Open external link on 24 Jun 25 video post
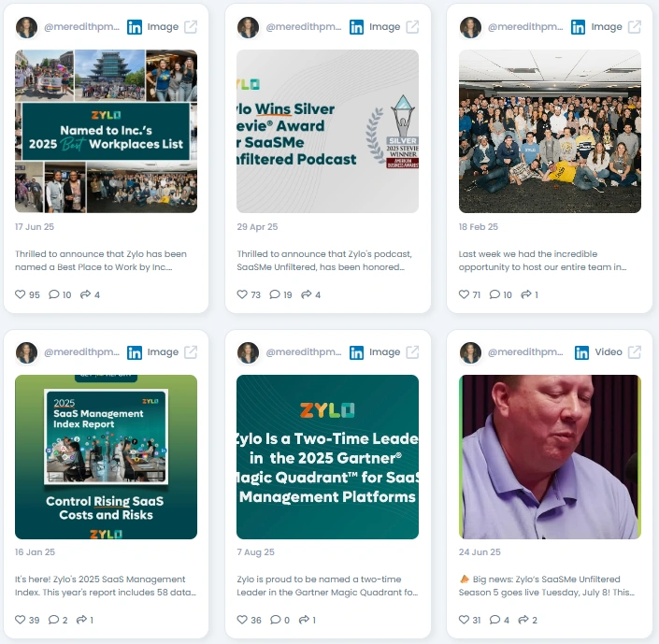 [x=634, y=352]
